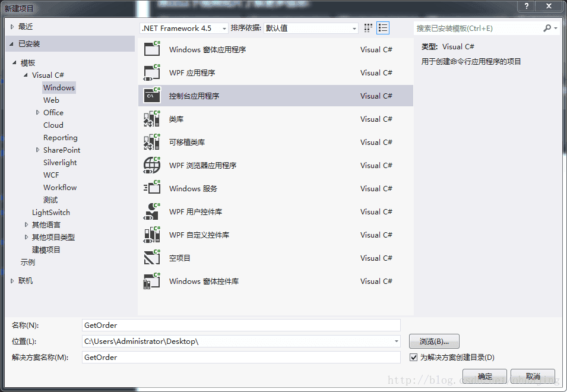
Task: Switch to medium icons list view
Action: click(x=383, y=28)
